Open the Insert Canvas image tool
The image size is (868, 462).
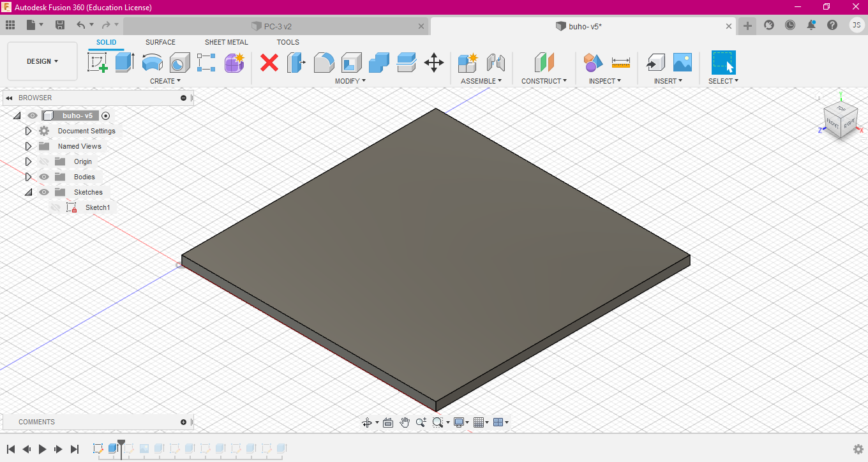(x=682, y=63)
